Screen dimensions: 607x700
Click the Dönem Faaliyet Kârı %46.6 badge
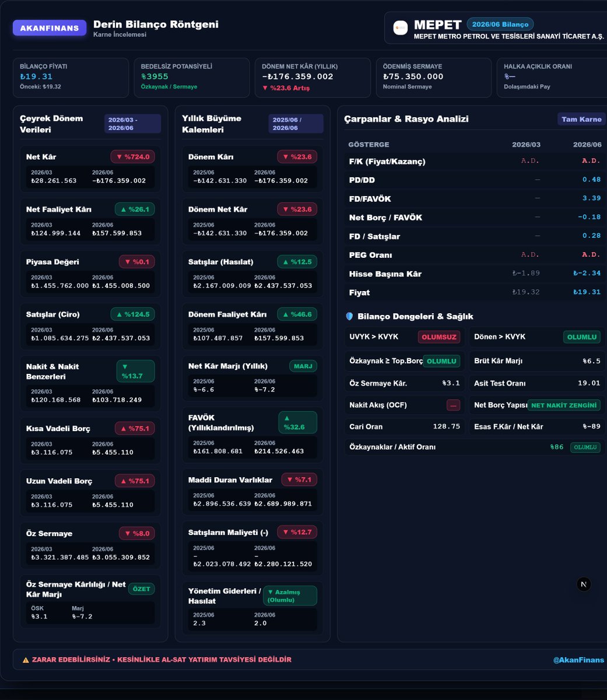297,314
